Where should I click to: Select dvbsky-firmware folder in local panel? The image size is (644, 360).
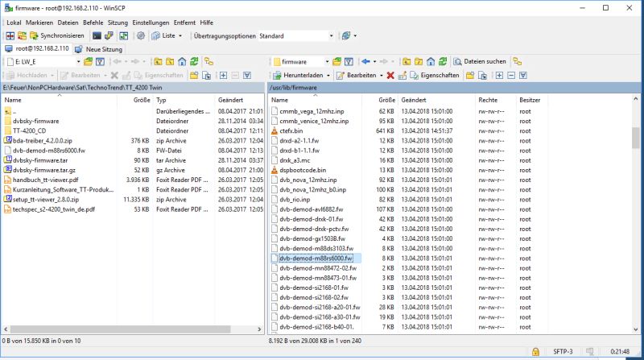(35, 122)
